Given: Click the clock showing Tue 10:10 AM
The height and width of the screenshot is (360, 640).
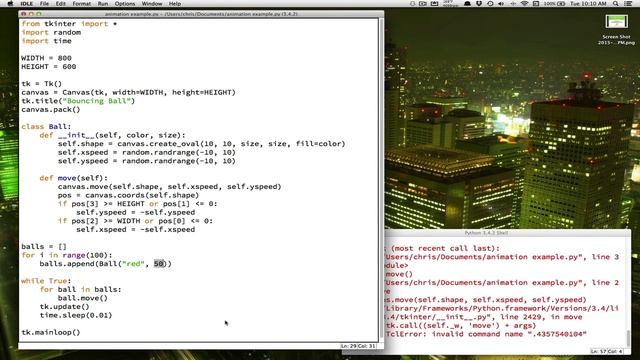Looking at the screenshot, I should pyautogui.click(x=588, y=3).
